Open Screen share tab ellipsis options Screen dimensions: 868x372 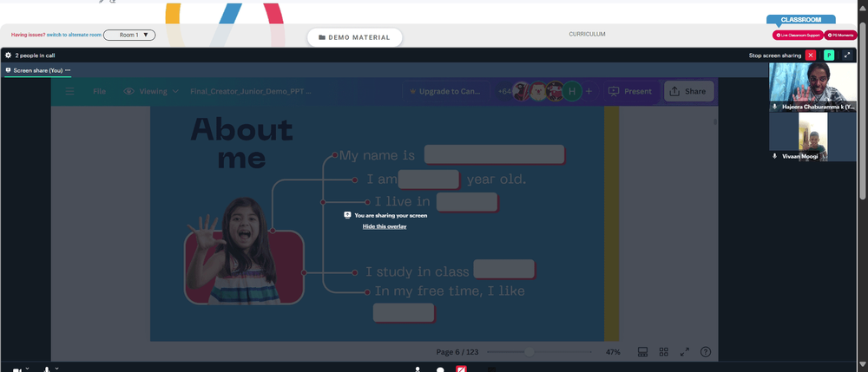click(68, 70)
